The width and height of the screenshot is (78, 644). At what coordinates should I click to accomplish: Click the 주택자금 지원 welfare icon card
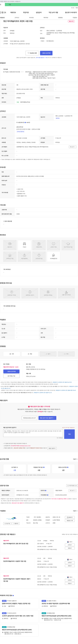[10, 257]
